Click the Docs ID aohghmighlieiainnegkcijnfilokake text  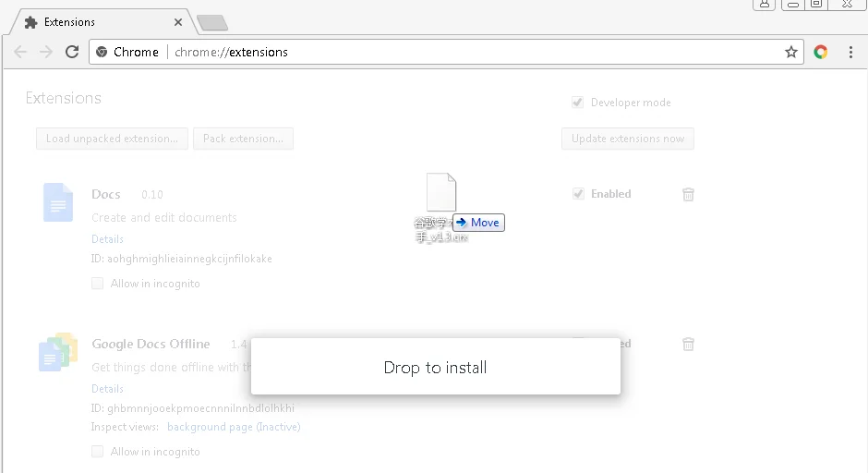click(x=182, y=259)
